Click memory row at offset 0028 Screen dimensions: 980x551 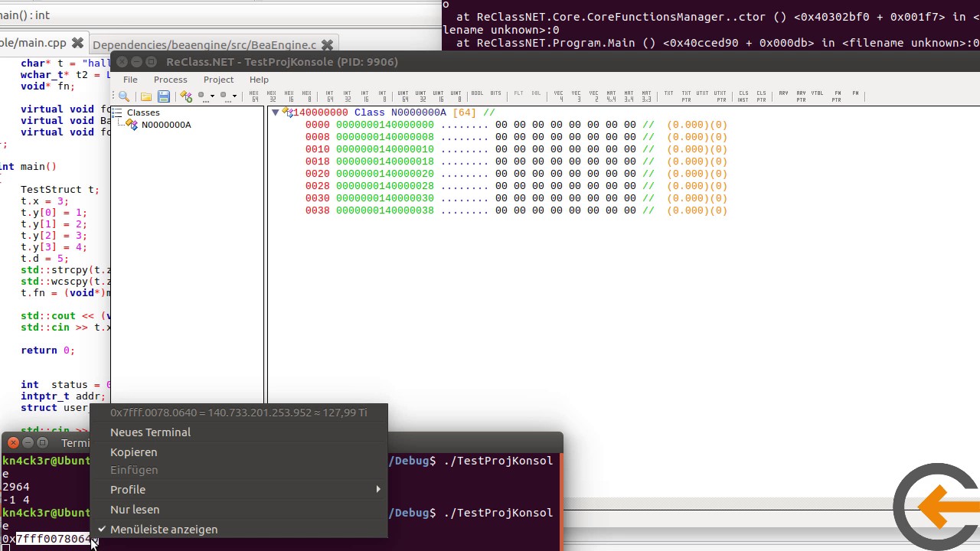point(516,186)
